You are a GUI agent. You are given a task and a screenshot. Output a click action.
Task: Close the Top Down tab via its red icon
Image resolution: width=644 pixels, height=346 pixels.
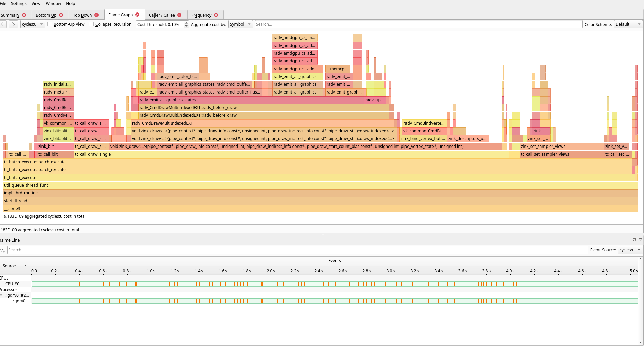point(96,15)
